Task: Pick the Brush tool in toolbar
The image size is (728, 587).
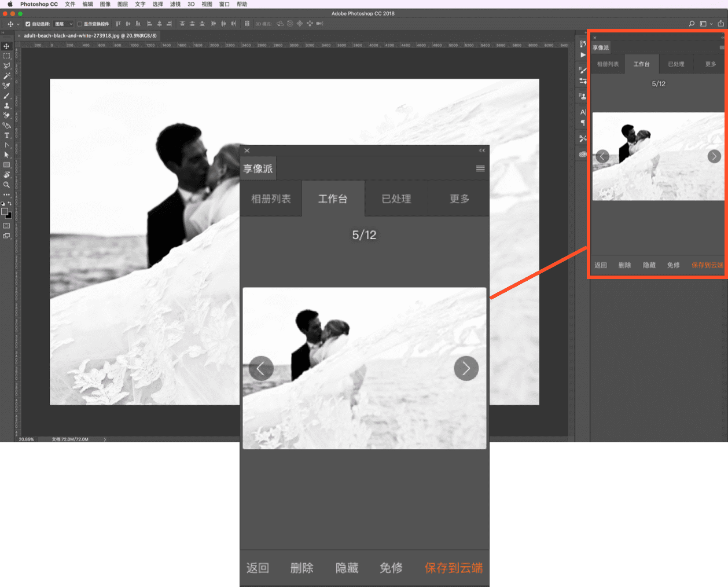Action: click(x=6, y=96)
